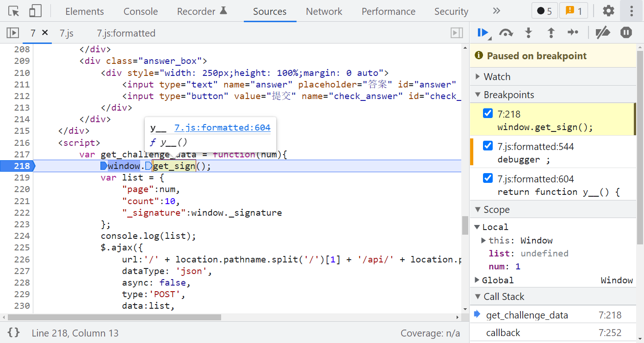The image size is (644, 343).
Task: Click line number 219 in gutter
Action: [22, 178]
